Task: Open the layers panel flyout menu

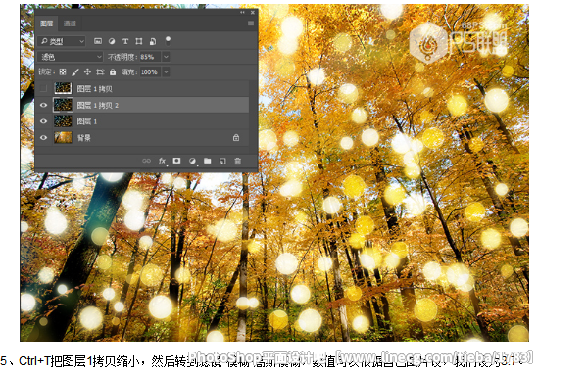Action: 251,23
